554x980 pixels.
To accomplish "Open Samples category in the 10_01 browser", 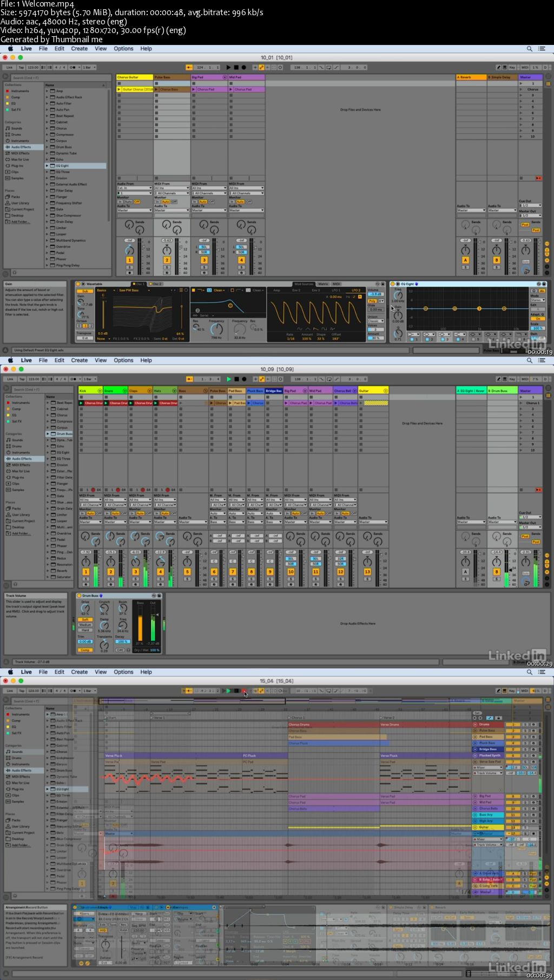I will pyautogui.click(x=17, y=178).
